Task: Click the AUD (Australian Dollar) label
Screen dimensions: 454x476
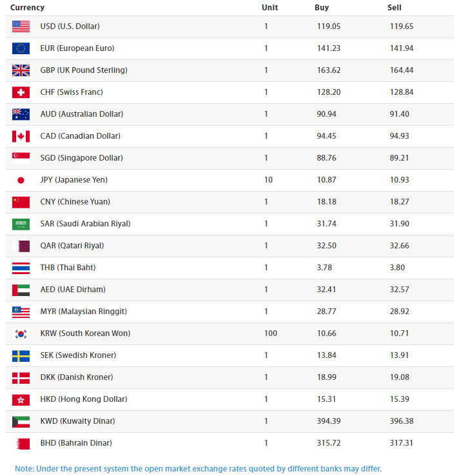Action: coord(82,114)
